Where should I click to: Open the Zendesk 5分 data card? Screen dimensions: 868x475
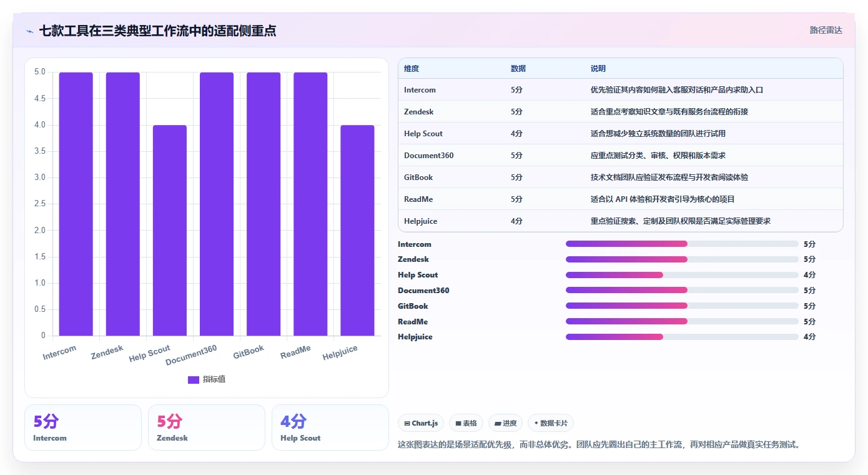click(x=207, y=427)
